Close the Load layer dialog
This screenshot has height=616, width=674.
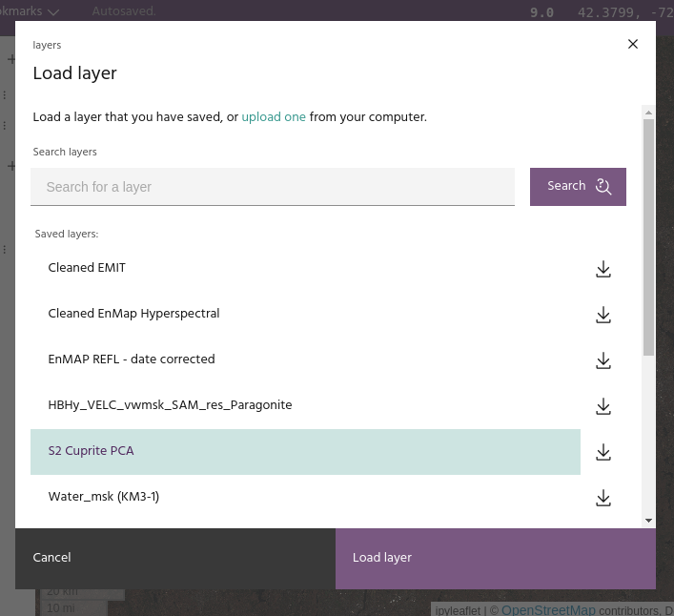[x=632, y=44]
